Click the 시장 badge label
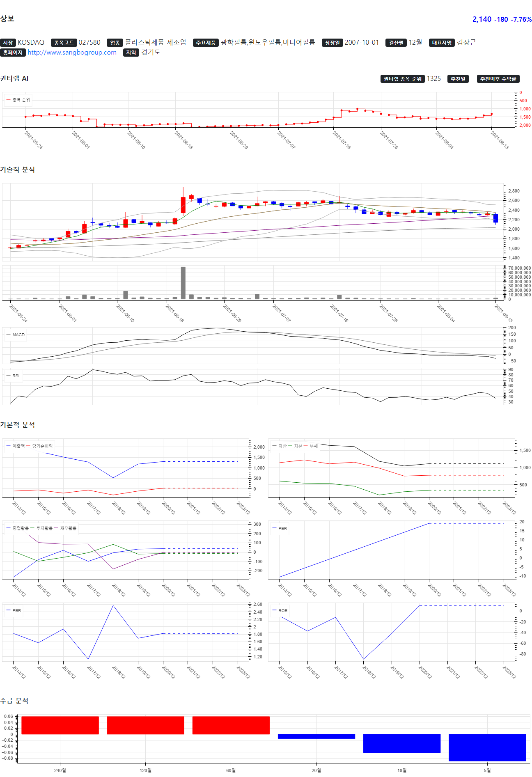 pyautogui.click(x=8, y=43)
